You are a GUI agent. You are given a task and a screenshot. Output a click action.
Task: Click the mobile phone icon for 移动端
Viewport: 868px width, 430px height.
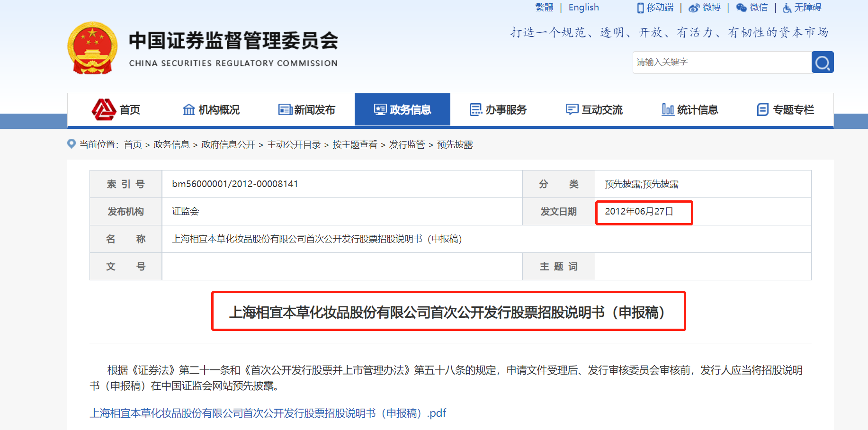click(640, 8)
